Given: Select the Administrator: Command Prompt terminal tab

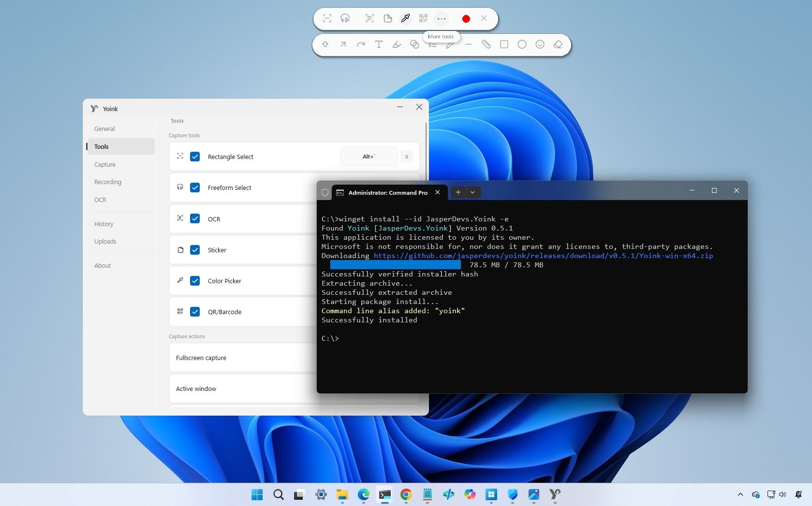Looking at the screenshot, I should (388, 192).
